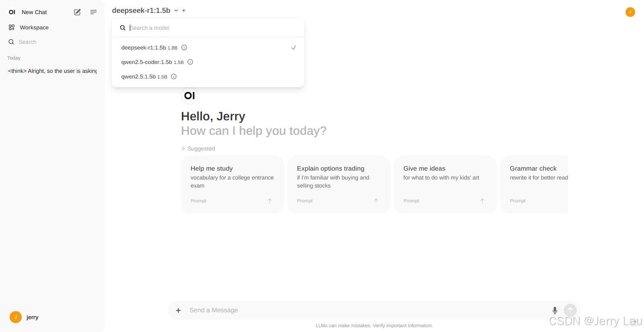Click the 'New Chat' label in sidebar

[34, 12]
